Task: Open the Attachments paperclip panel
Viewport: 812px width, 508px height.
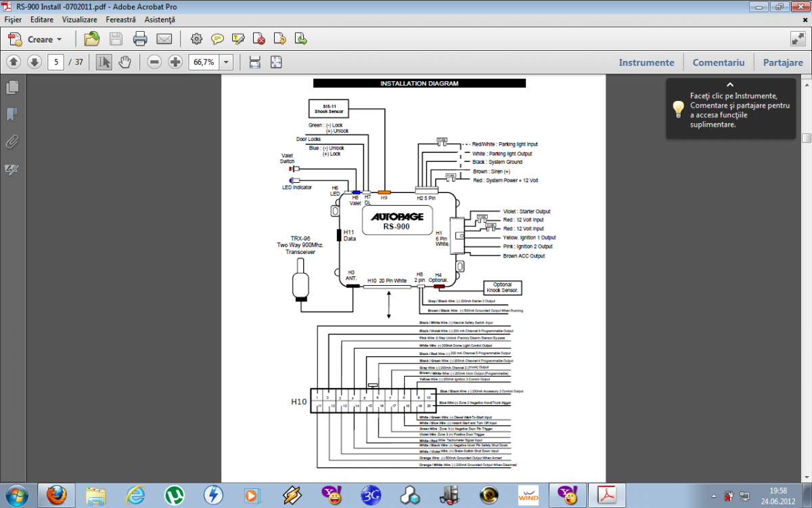Action: (12, 142)
